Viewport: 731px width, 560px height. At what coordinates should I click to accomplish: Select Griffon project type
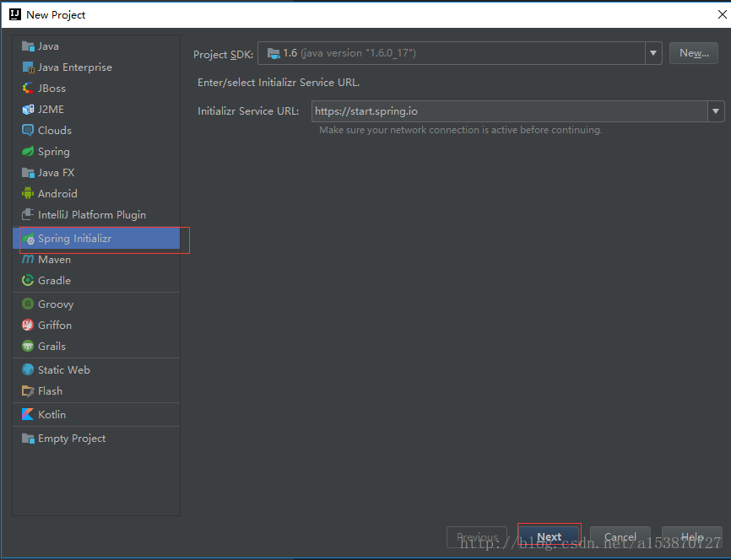click(x=96, y=325)
